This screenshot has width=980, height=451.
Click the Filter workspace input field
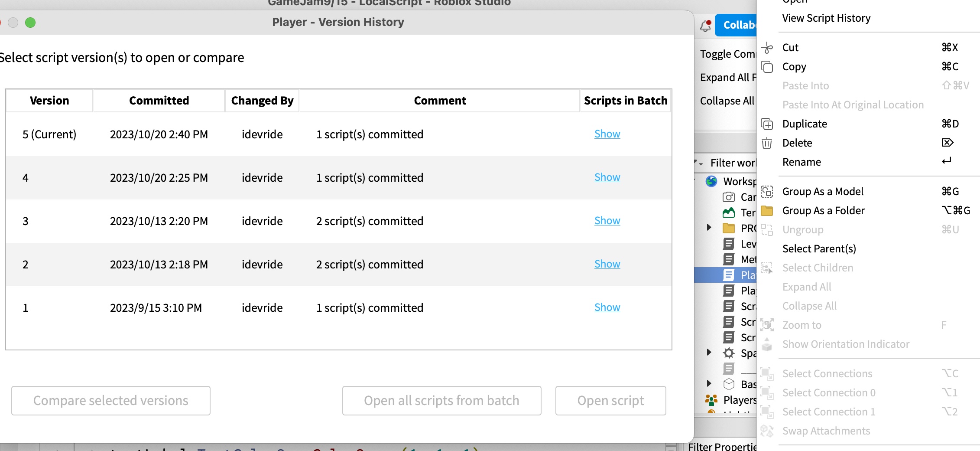[x=737, y=163]
